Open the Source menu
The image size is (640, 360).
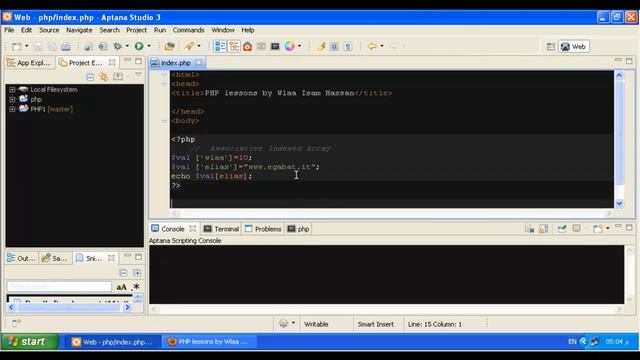[x=49, y=30]
